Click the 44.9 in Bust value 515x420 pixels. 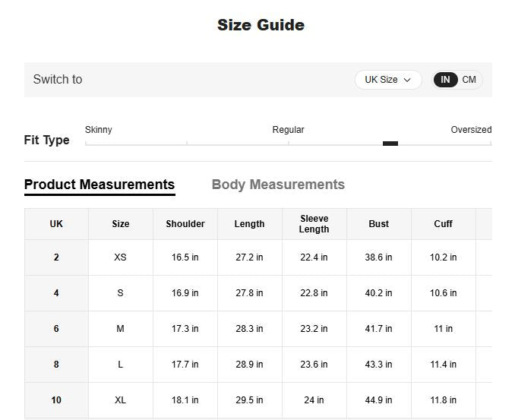pyautogui.click(x=378, y=400)
